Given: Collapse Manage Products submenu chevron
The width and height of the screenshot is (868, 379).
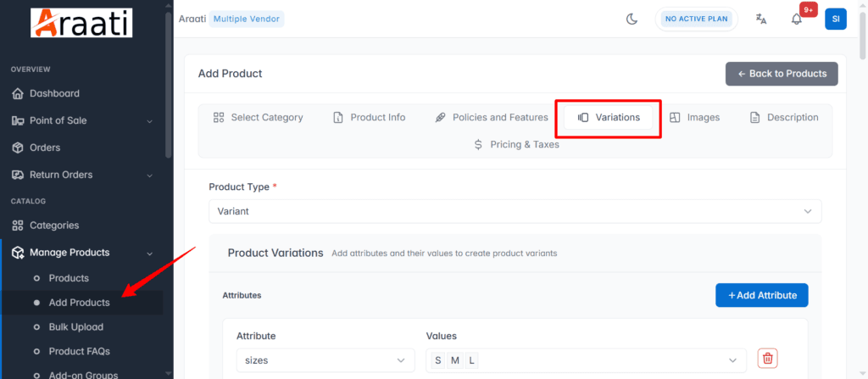Looking at the screenshot, I should [149, 254].
